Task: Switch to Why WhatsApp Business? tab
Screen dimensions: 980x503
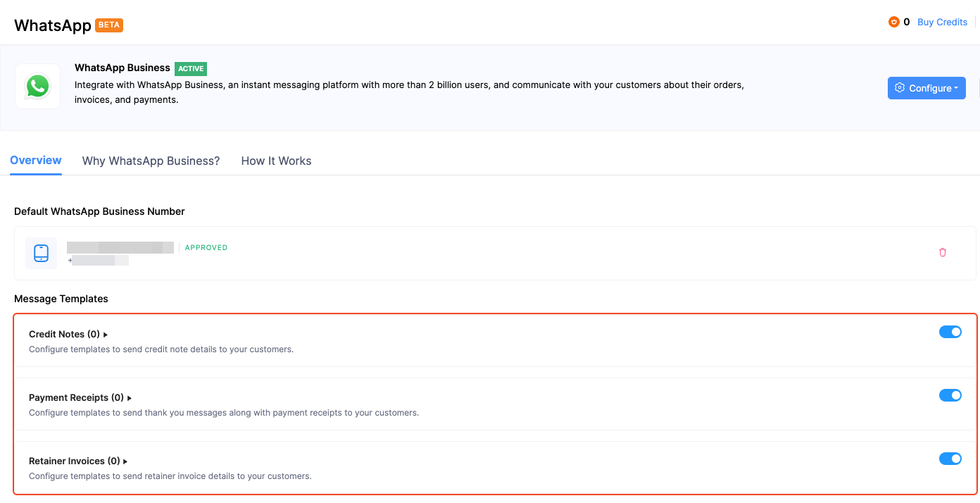Action: [151, 161]
